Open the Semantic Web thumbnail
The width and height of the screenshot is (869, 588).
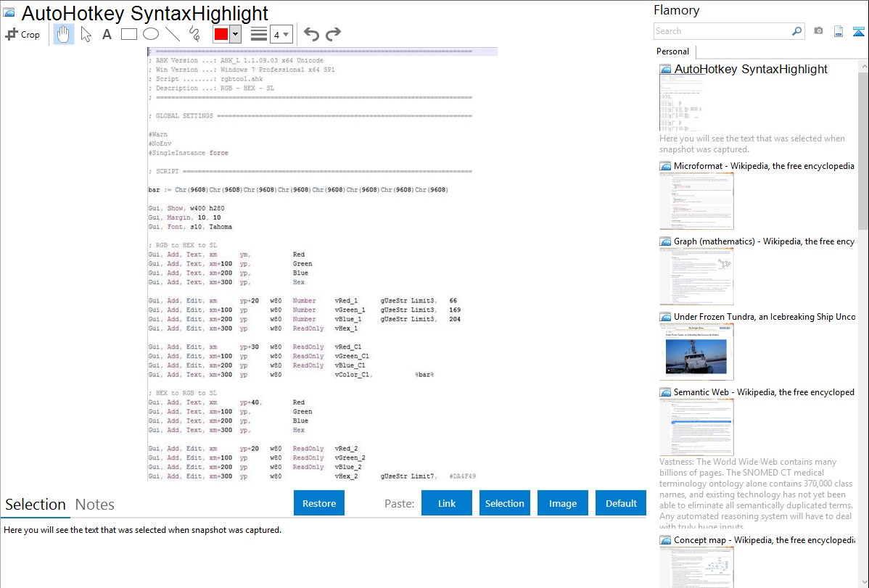pyautogui.click(x=696, y=427)
